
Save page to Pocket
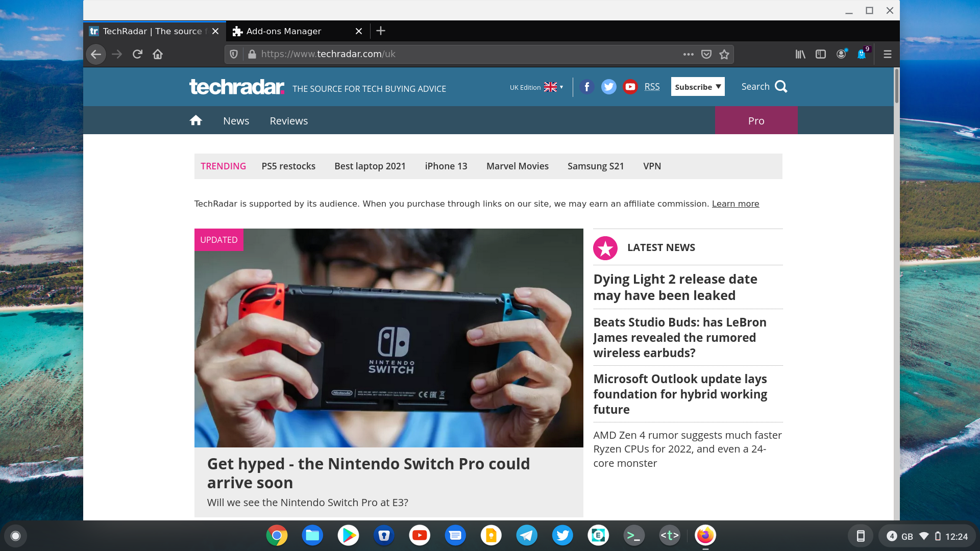tap(706, 54)
